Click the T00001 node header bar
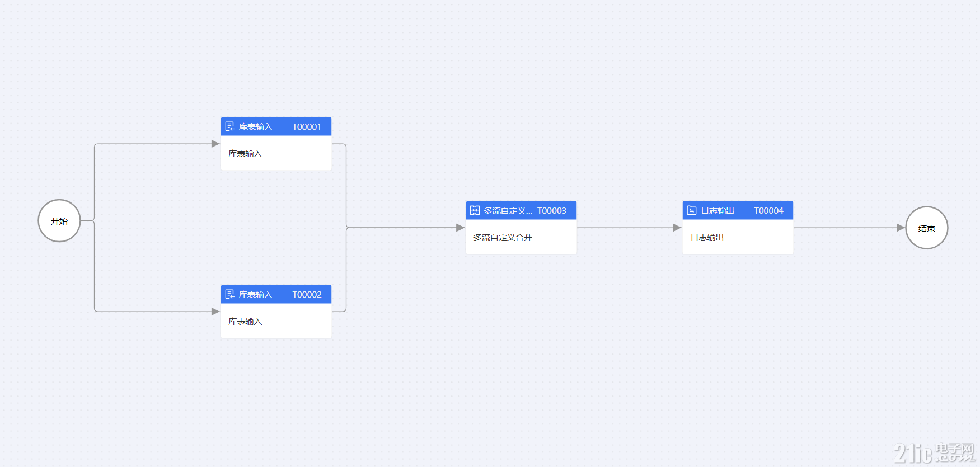The image size is (980, 467). pyautogui.click(x=276, y=127)
